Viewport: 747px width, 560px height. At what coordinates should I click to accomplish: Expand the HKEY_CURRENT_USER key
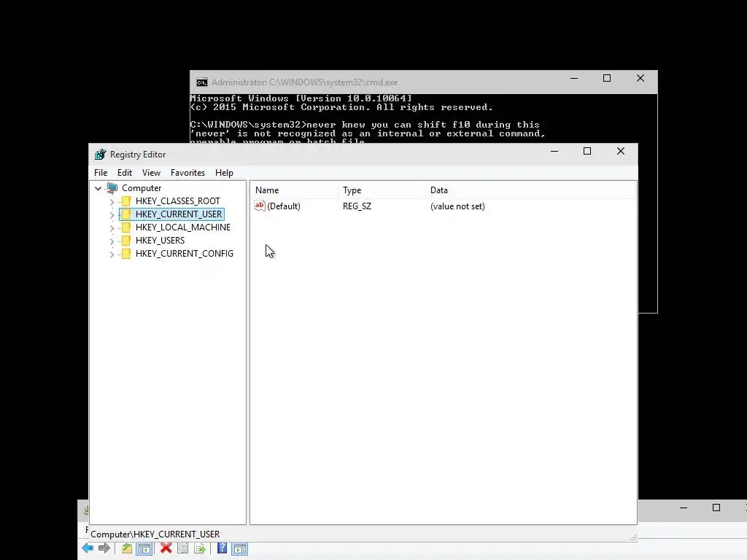112,215
